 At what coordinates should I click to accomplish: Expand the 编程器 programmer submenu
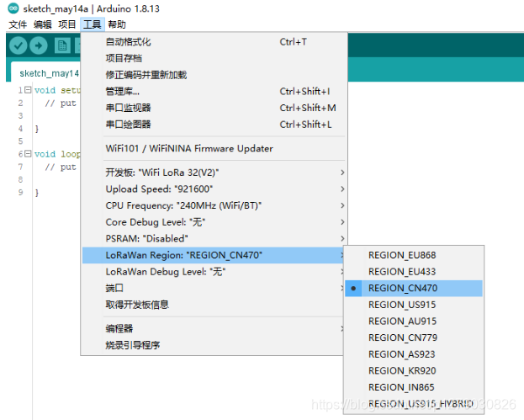click(x=213, y=329)
